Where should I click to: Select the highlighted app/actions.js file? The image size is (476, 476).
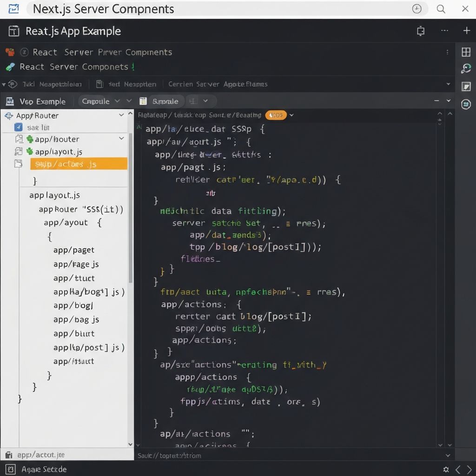pyautogui.click(x=78, y=164)
